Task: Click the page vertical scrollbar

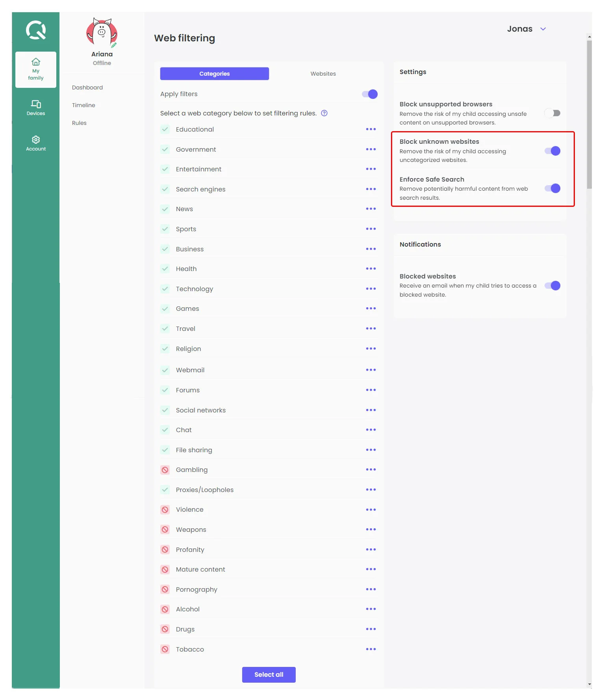Action: [589, 114]
